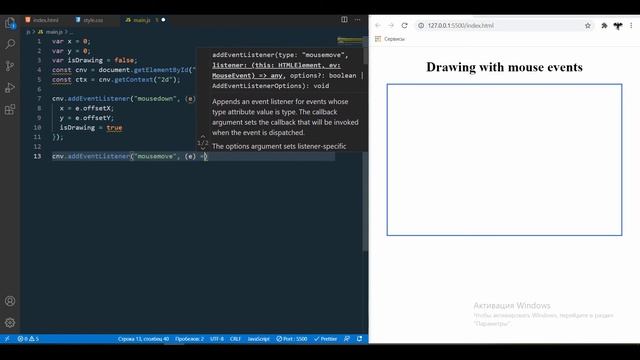
Task: Change CRLF end of line sequence
Action: point(235,339)
